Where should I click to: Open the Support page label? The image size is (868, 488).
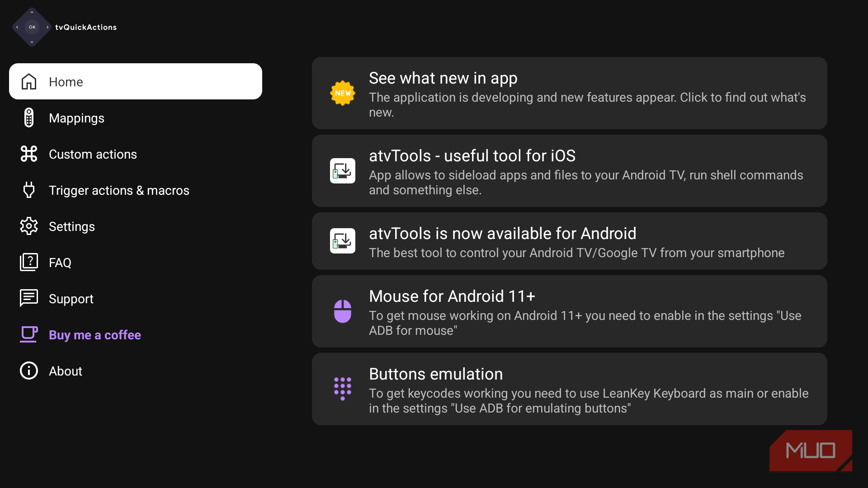[x=71, y=299]
